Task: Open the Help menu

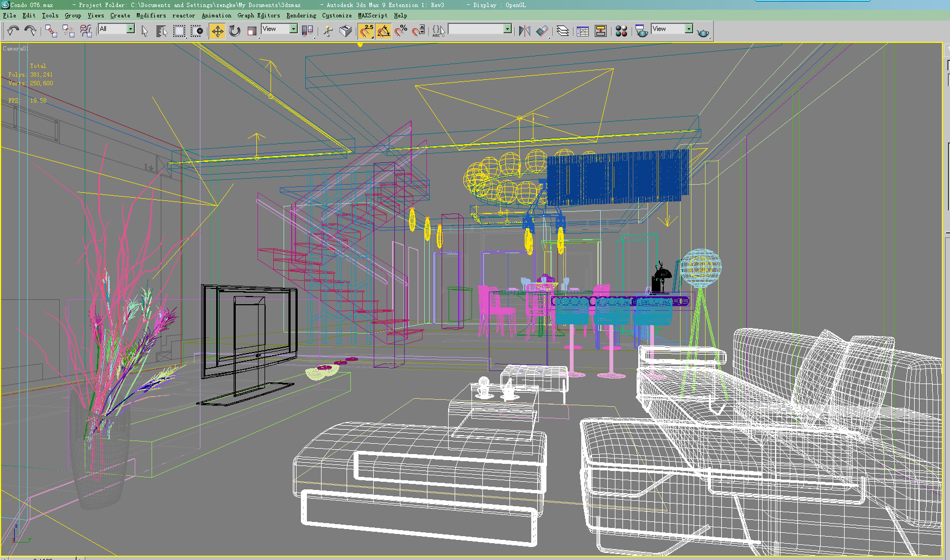Action: tap(400, 15)
